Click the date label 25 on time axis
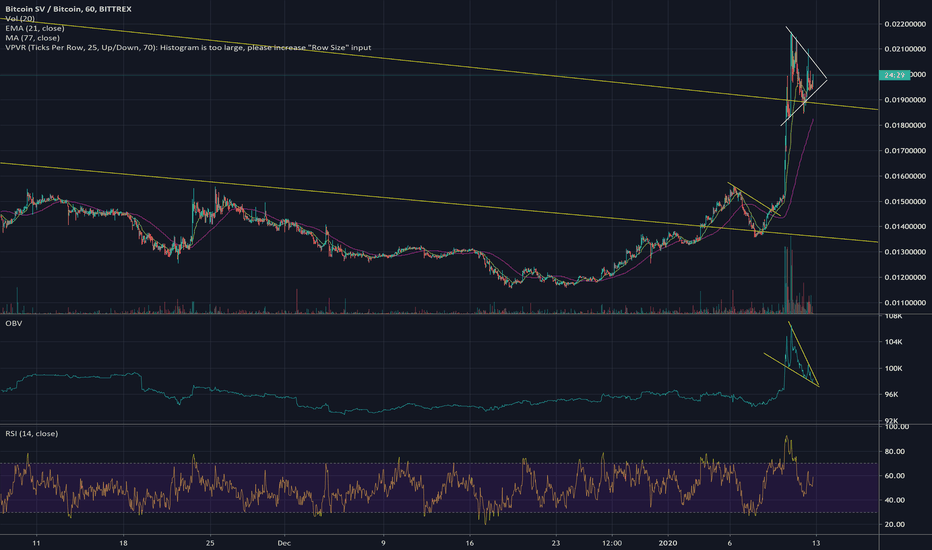 coord(209,543)
